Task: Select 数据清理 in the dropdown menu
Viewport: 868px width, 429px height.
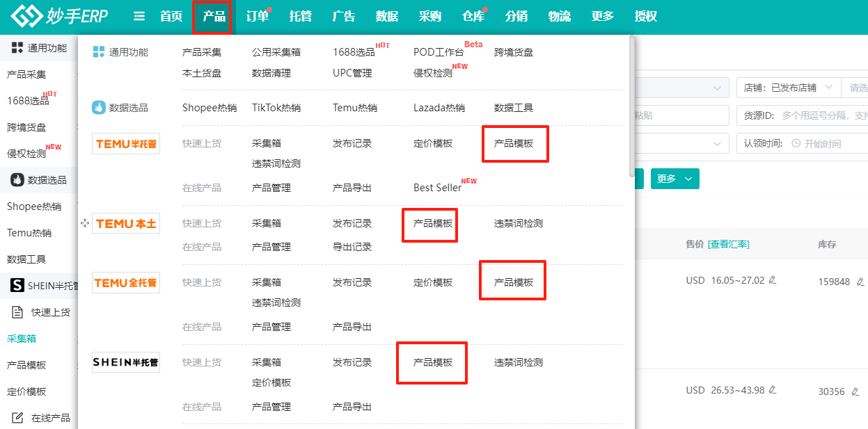Action: pos(271,73)
